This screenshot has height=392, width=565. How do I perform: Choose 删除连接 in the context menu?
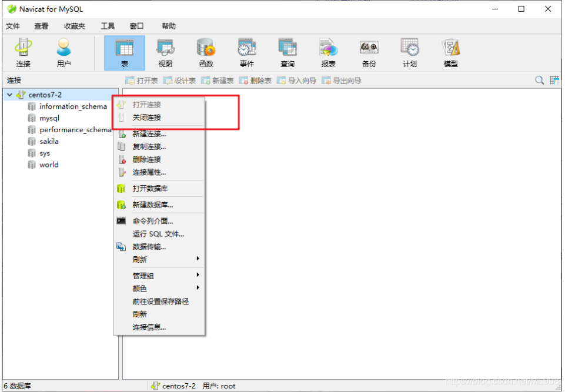click(x=159, y=159)
